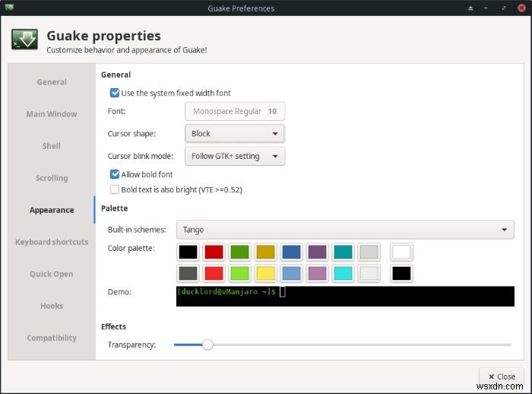Click the Demo terminal preview area
The image size is (532, 394).
pos(345,296)
